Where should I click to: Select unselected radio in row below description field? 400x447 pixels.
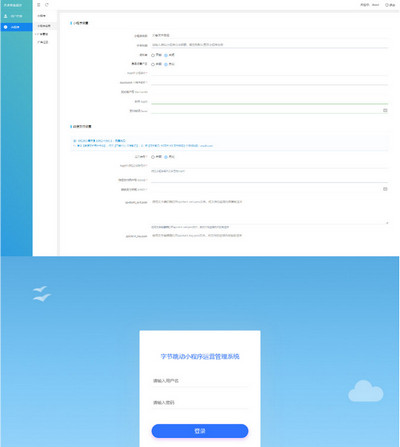coord(153,55)
